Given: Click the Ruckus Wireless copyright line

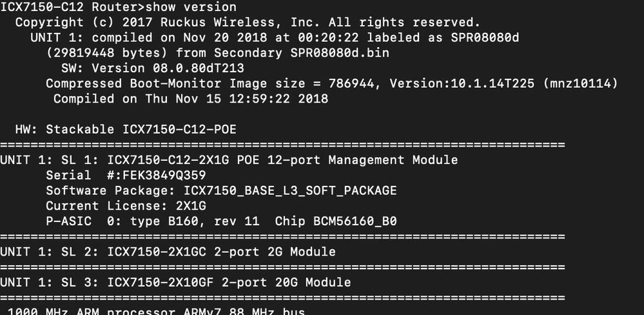Looking at the screenshot, I should click(x=248, y=23).
